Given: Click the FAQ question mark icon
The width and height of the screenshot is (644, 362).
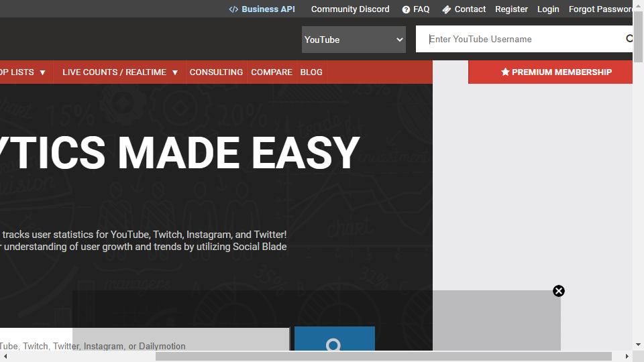Looking at the screenshot, I should 406,9.
